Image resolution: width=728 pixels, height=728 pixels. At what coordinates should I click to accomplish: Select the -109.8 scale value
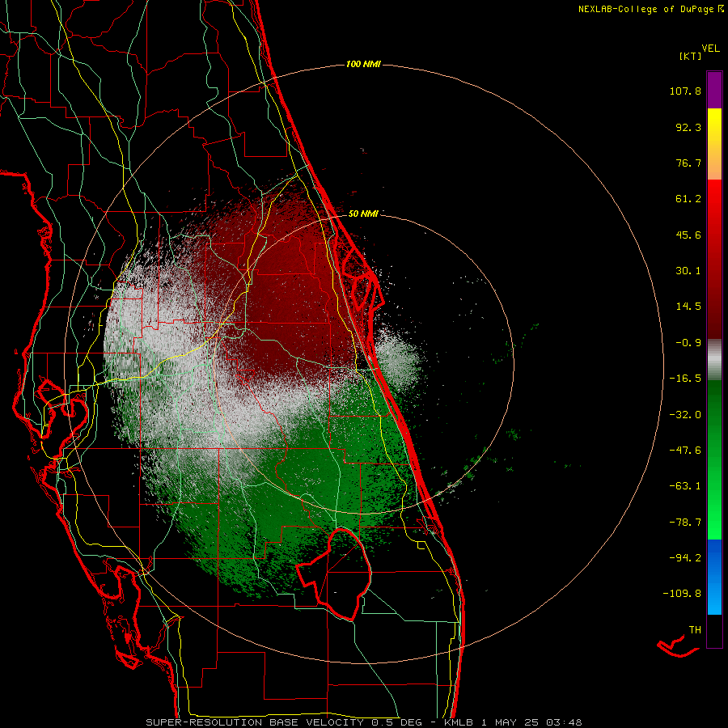coord(682,594)
